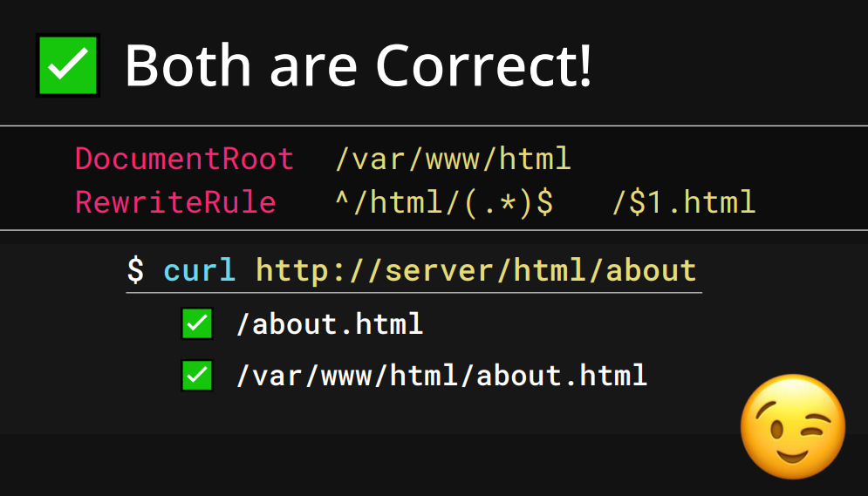Click the large green checkmark beside the title
The height and width of the screenshot is (496, 868).
68,65
